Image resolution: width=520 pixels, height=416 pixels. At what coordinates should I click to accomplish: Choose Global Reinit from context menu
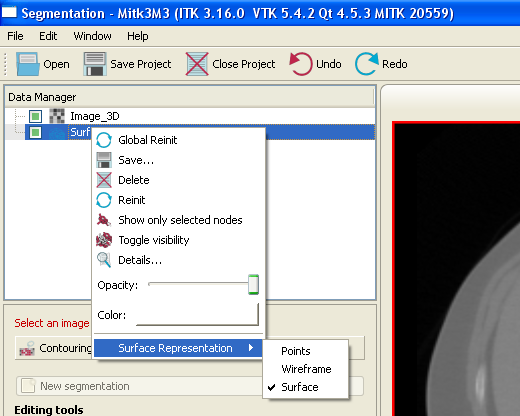[x=179, y=140]
